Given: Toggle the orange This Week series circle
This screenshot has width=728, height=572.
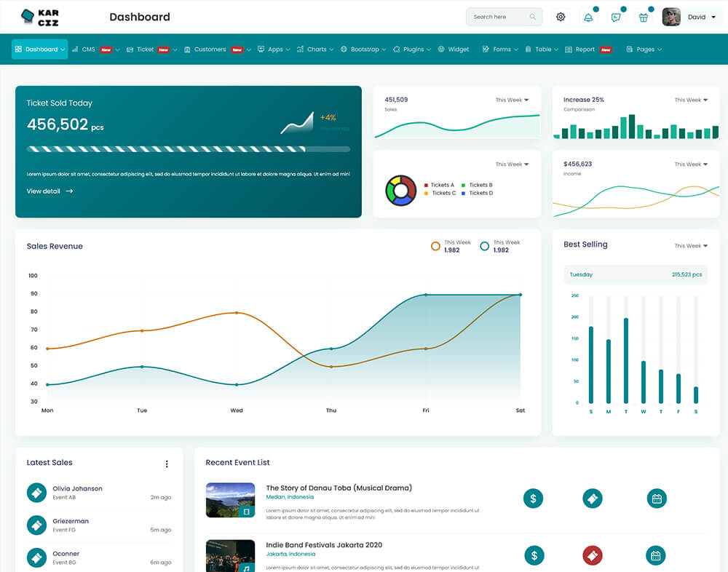Looking at the screenshot, I should 435,246.
